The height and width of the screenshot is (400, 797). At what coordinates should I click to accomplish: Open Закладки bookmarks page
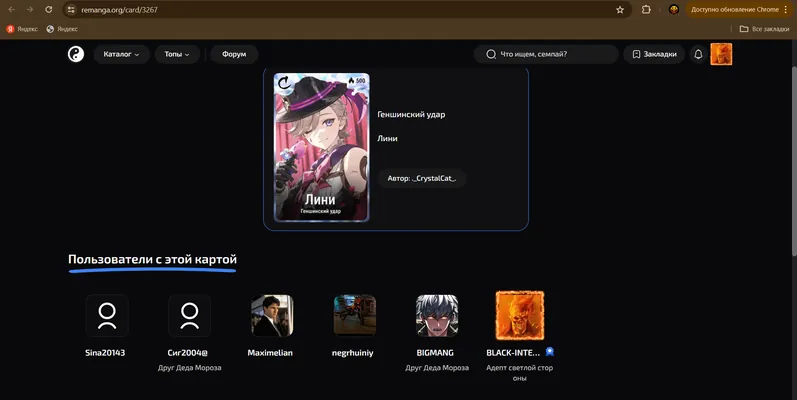coord(655,54)
